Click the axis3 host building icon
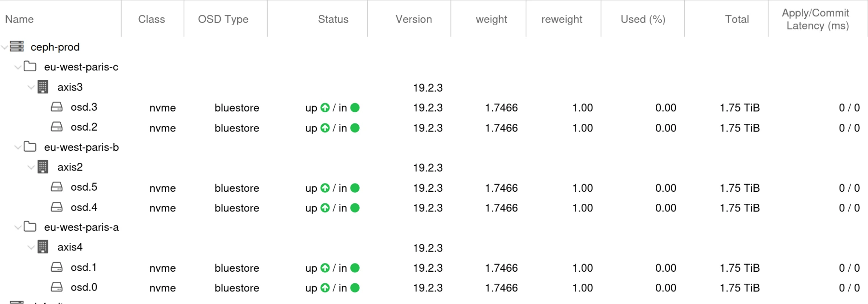This screenshot has height=304, width=868. pos(43,87)
